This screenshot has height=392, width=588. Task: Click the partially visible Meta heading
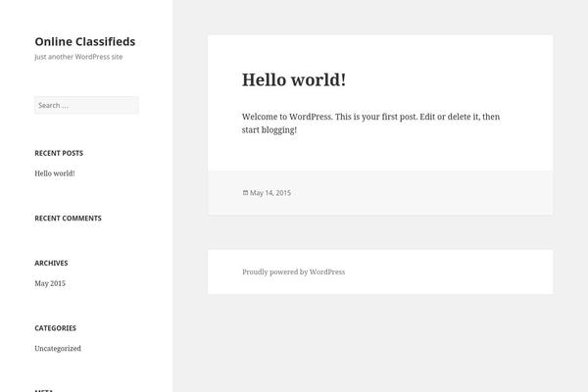point(44,390)
